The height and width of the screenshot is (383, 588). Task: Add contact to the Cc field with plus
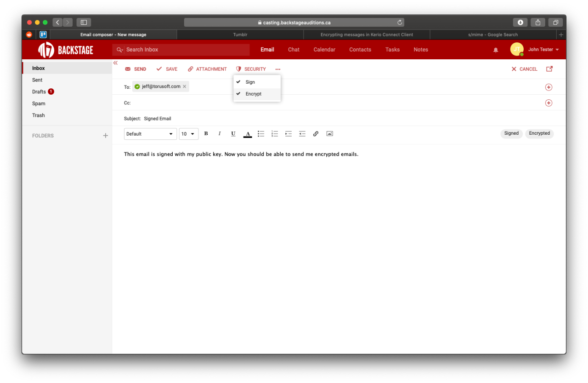click(548, 103)
